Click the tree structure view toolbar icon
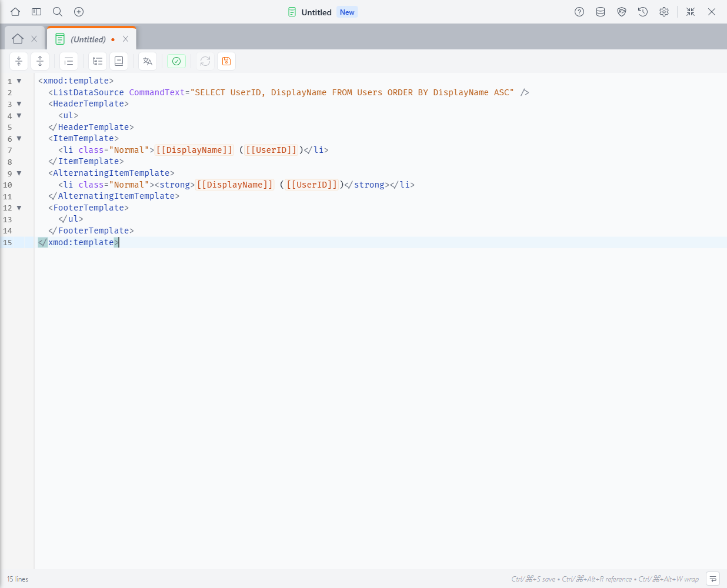Screen dimensions: 727x588 [98, 61]
